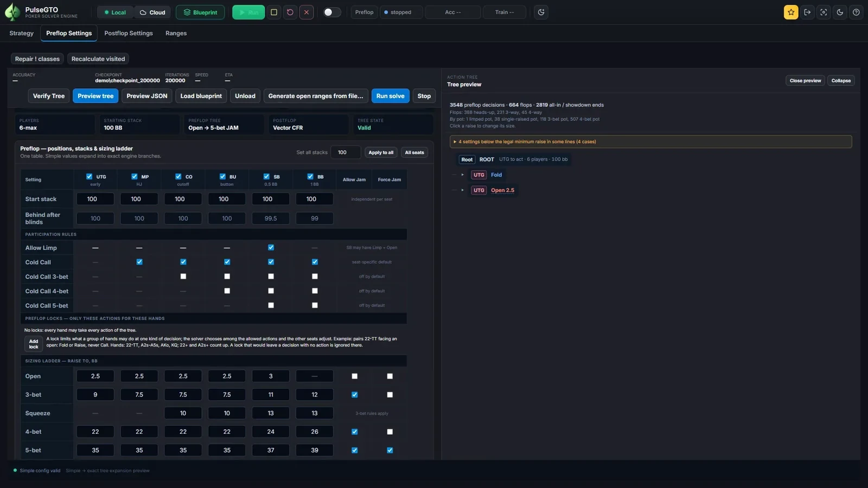Image resolution: width=868 pixels, height=488 pixels.
Task: Click the Set all stacks input field
Action: [346, 152]
